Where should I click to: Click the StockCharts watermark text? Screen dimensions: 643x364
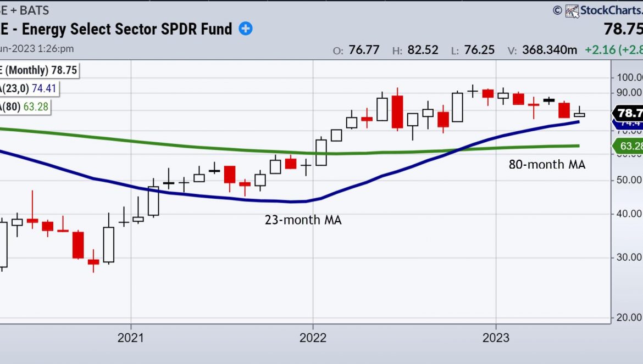coord(612,10)
